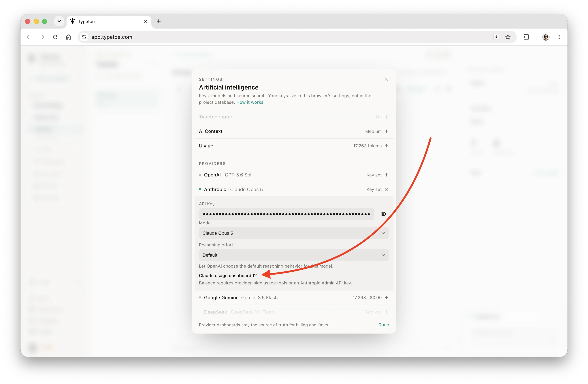Click Done to close settings
588x384 pixels.
pyautogui.click(x=383, y=325)
